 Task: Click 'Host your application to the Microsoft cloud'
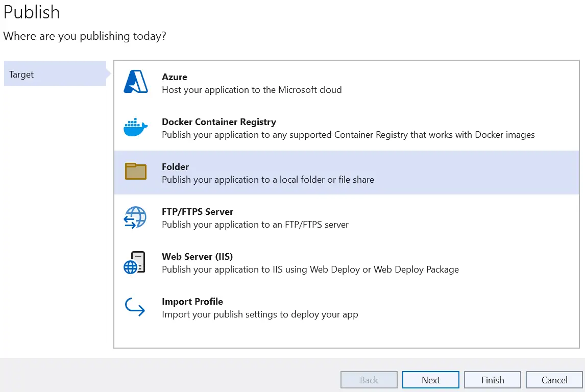(x=252, y=90)
